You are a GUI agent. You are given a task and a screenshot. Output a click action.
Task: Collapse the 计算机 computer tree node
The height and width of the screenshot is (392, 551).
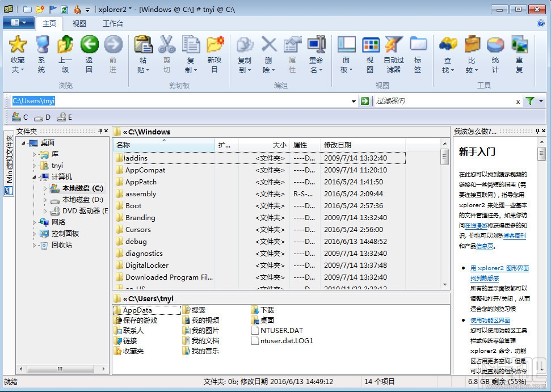click(34, 177)
